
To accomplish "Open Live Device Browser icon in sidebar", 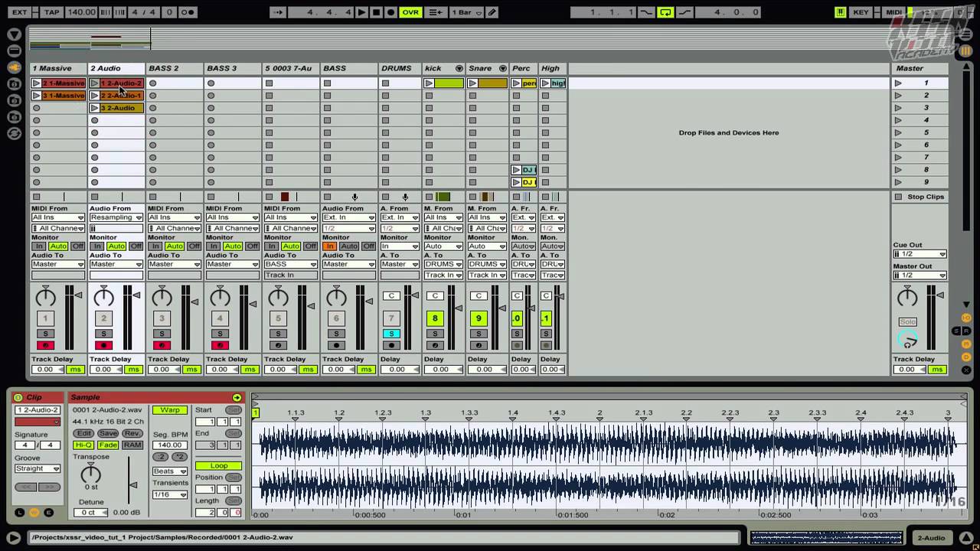I will (14, 51).
